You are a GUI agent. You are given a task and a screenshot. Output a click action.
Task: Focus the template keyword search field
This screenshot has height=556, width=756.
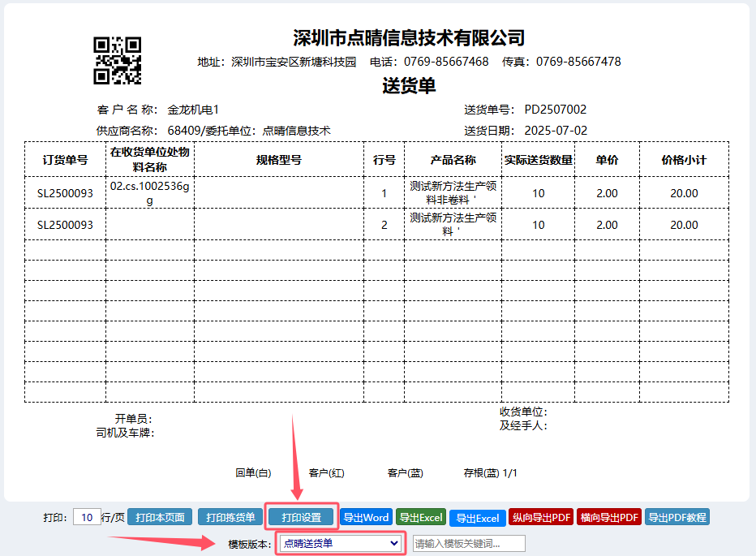pos(469,543)
